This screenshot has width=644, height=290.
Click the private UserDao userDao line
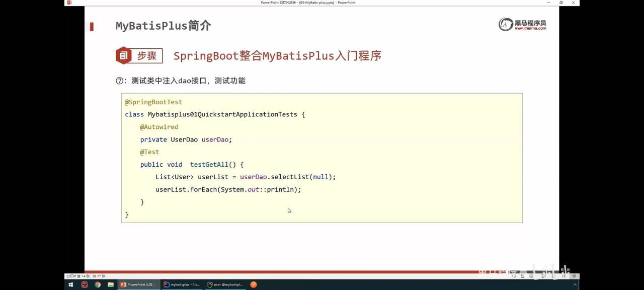(x=186, y=139)
